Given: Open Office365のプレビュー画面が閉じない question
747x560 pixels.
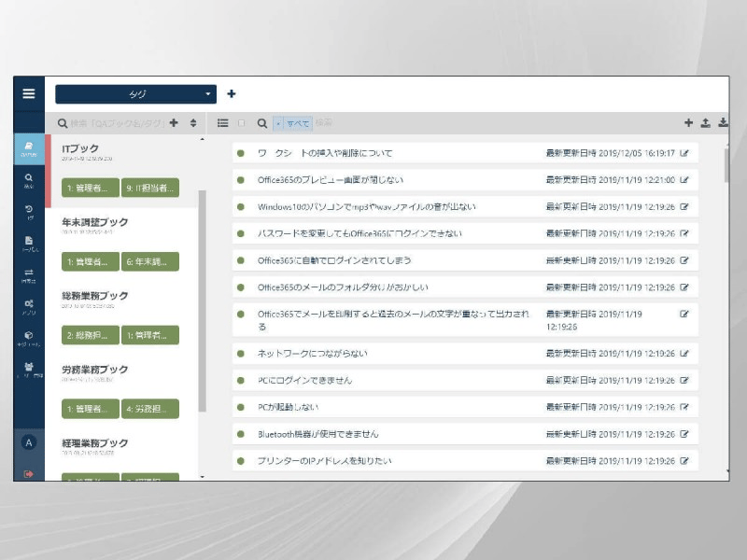Looking at the screenshot, I should (331, 180).
